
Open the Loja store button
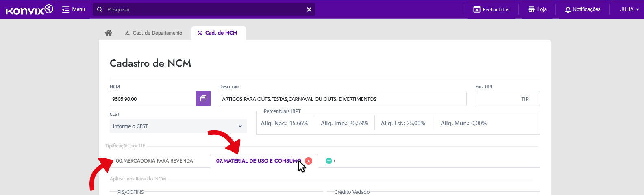[x=537, y=9]
